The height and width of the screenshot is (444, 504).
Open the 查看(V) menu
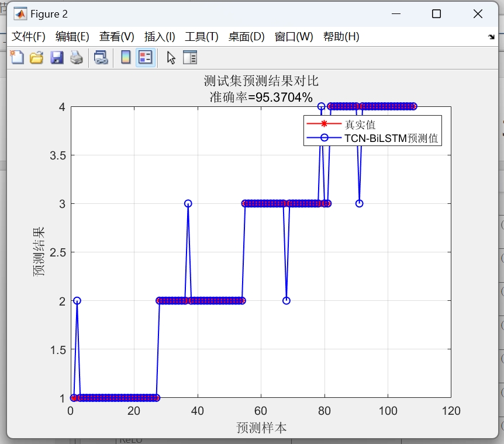[115, 36]
